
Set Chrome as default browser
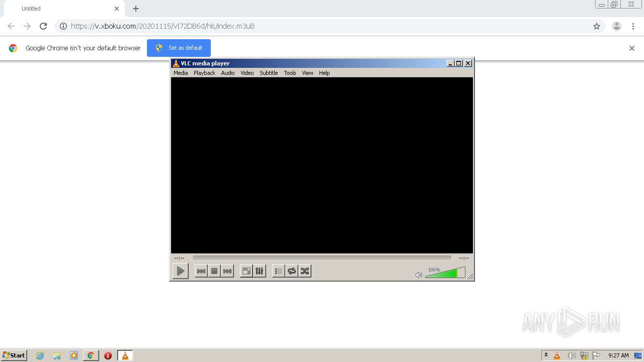[179, 48]
